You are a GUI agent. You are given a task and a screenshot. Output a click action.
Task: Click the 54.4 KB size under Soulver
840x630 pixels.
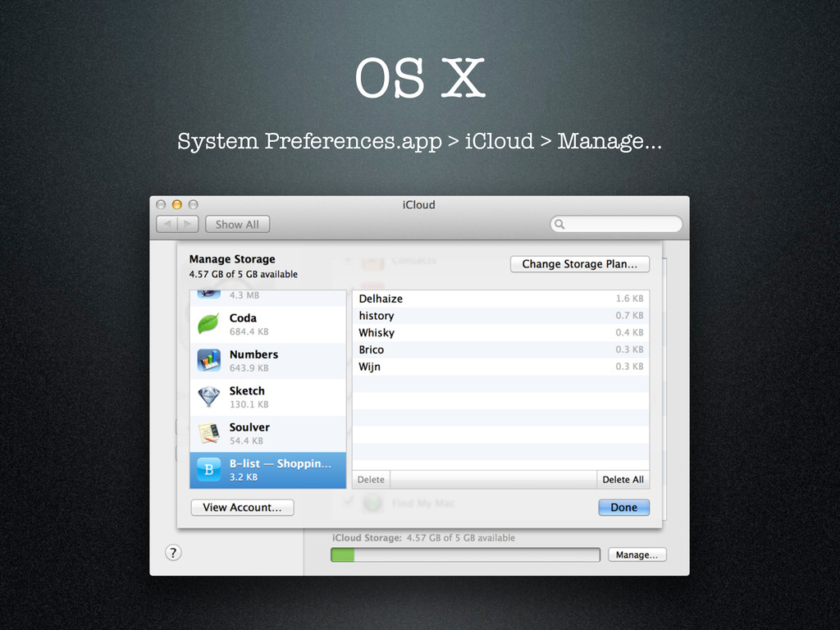(x=246, y=441)
